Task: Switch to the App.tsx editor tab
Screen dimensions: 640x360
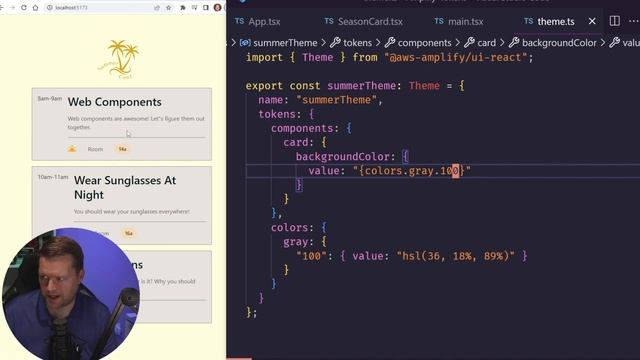Action: 258,22
